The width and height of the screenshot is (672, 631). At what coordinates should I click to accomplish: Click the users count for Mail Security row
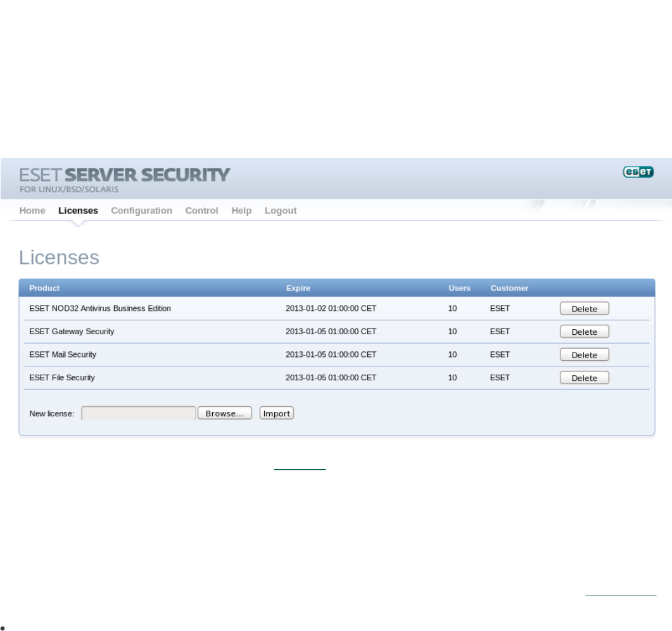[452, 354]
